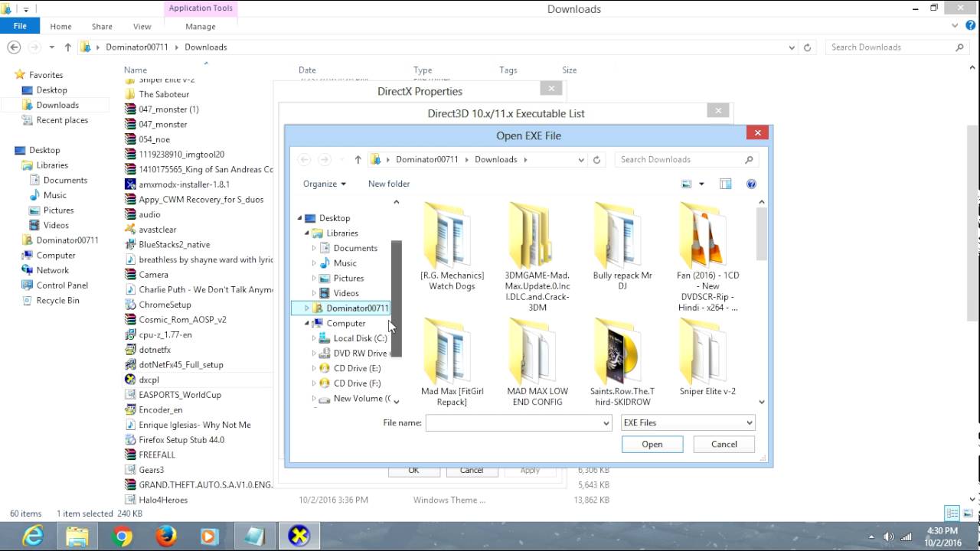
Task: Click Help icon in Open EXE File dialog
Action: click(751, 184)
